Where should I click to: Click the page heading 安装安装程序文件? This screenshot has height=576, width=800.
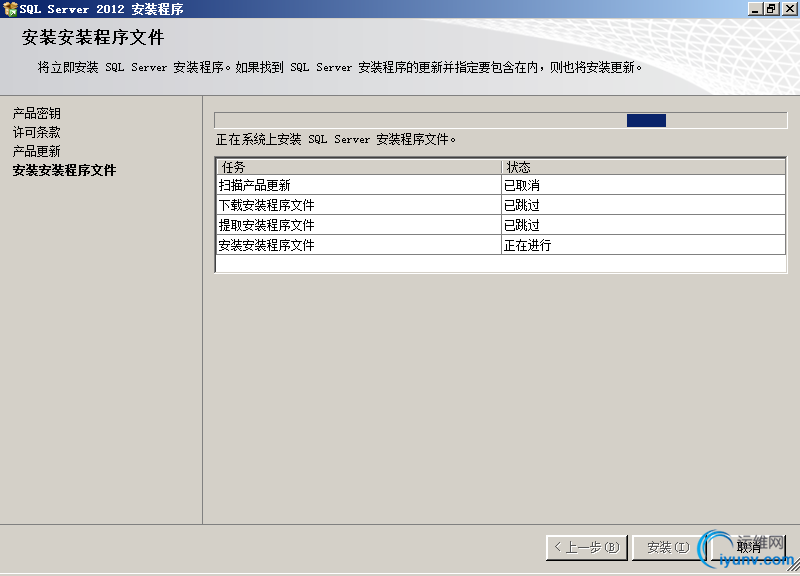[93, 37]
